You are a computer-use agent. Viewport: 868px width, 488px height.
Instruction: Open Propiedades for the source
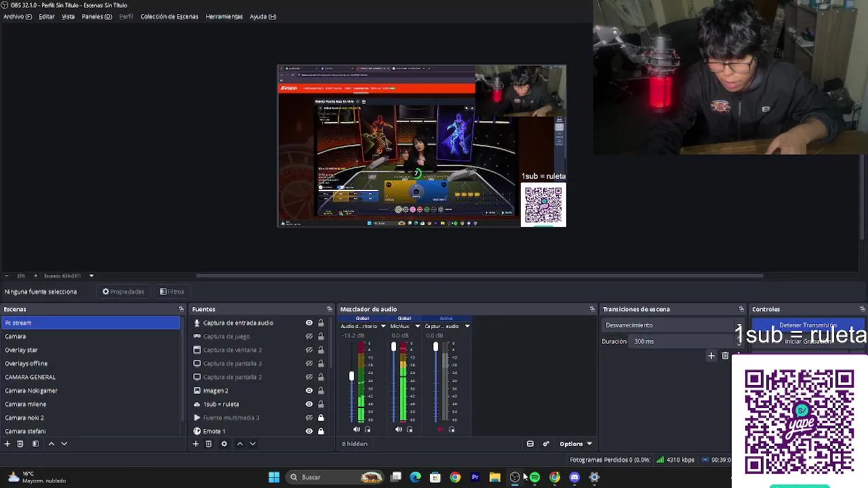click(x=123, y=291)
